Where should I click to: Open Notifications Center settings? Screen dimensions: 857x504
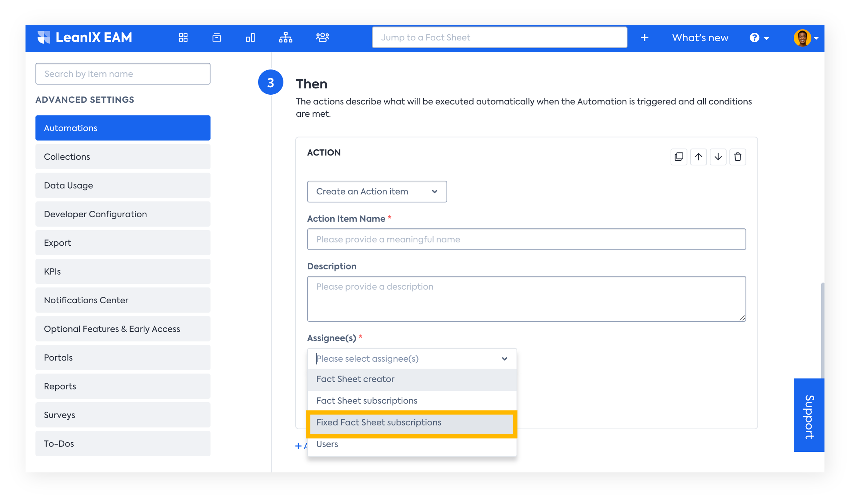click(x=123, y=300)
